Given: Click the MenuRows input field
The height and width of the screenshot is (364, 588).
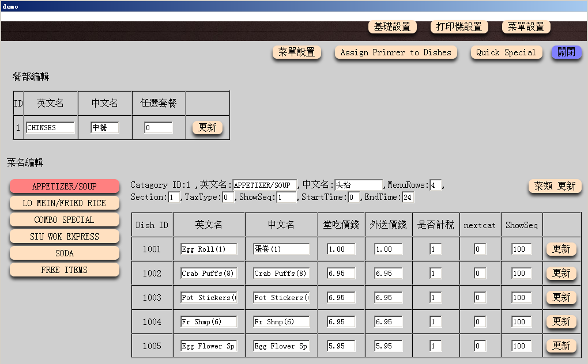Looking at the screenshot, I should [436, 185].
